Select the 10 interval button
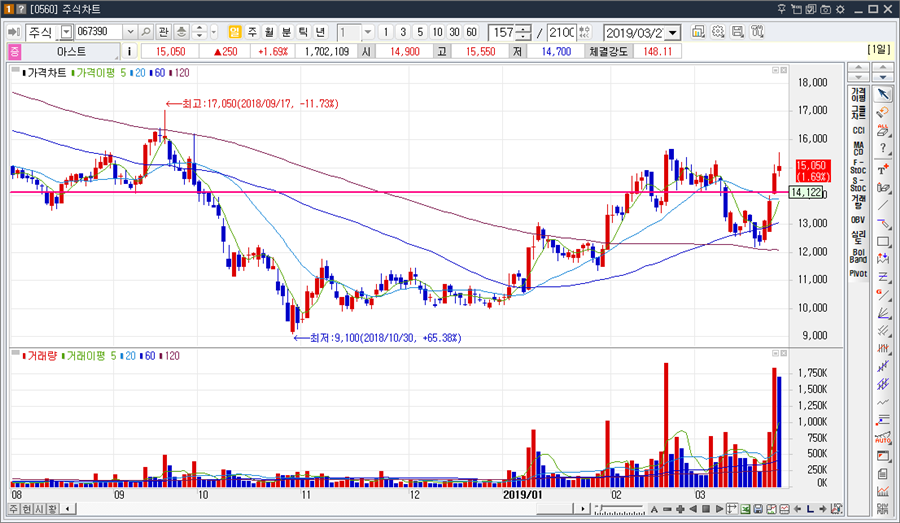 tap(437, 32)
